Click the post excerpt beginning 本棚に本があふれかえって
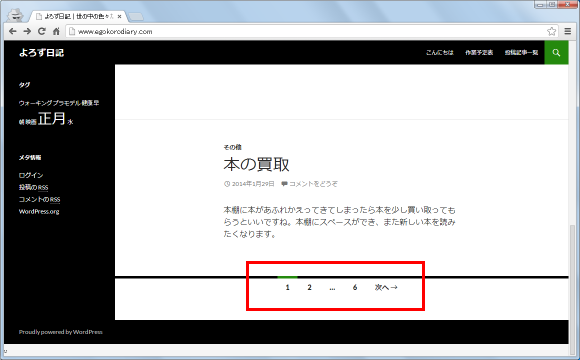The image size is (580, 360). pos(339,222)
